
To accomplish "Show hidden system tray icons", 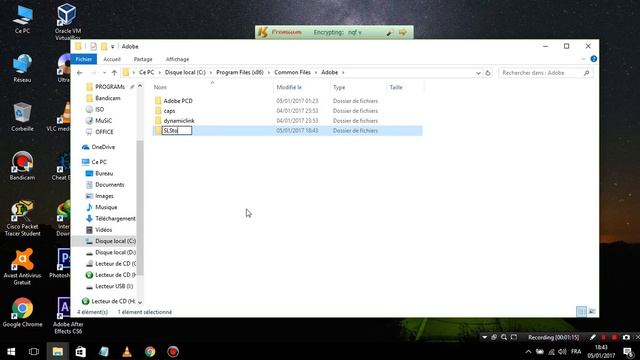I will click(528, 351).
